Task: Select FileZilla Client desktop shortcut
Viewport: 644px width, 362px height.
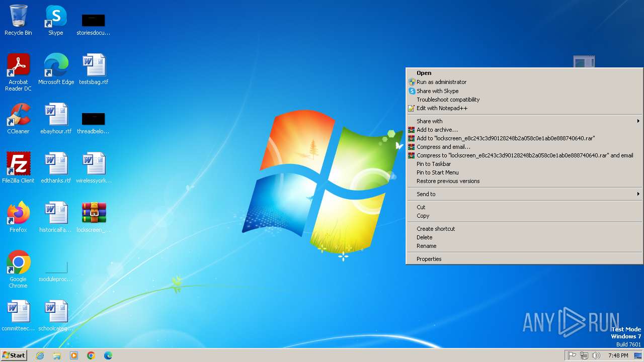Action: [x=18, y=167]
